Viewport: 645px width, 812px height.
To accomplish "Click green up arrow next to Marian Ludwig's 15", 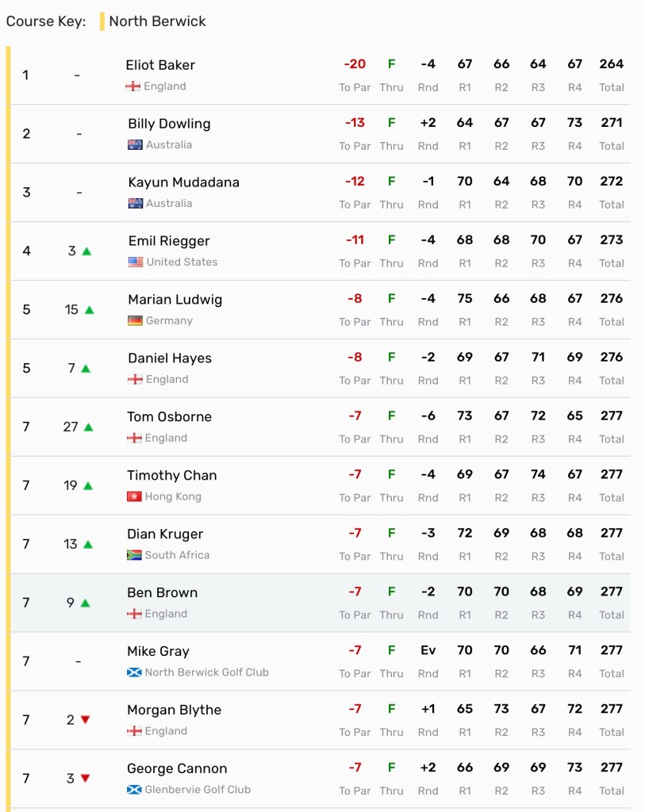I will (90, 310).
